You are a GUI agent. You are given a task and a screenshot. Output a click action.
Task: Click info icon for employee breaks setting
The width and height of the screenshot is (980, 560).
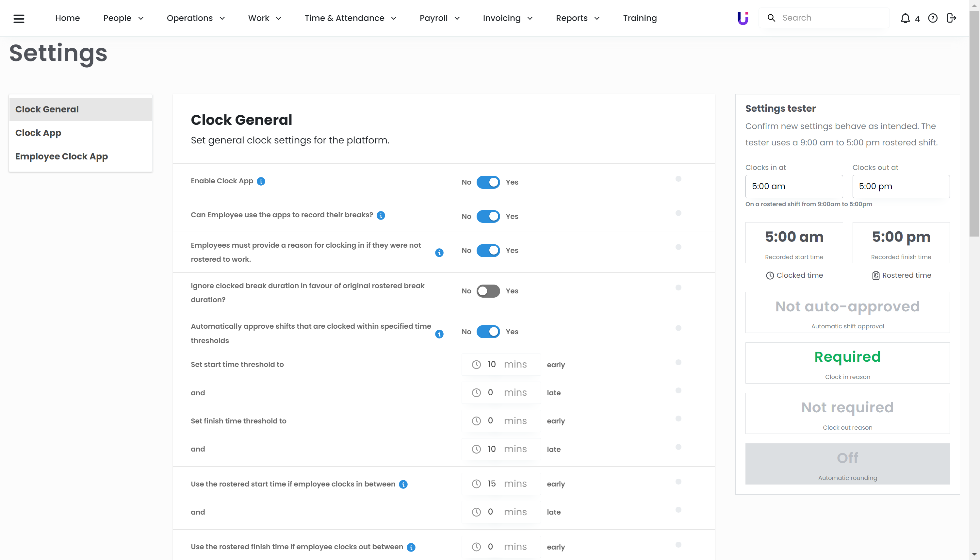tap(381, 215)
